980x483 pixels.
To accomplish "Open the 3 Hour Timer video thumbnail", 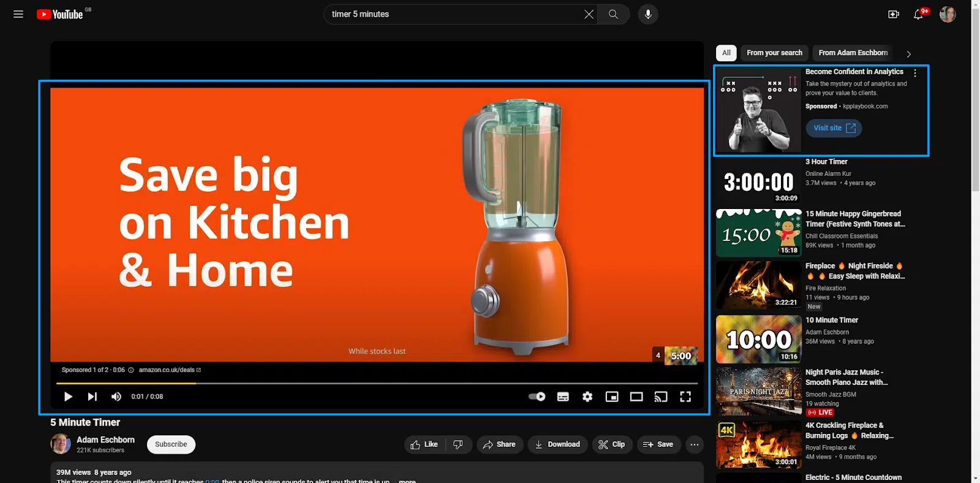I will coord(759,181).
